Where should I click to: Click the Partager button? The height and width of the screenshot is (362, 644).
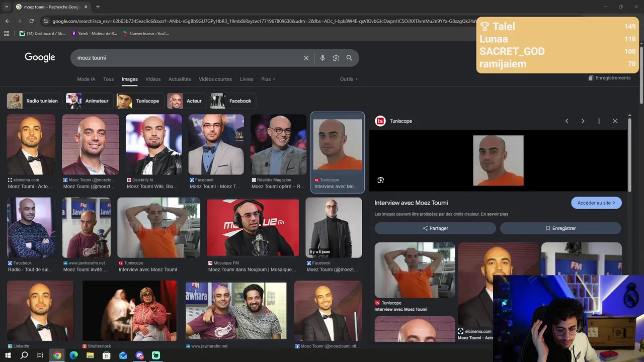[435, 228]
